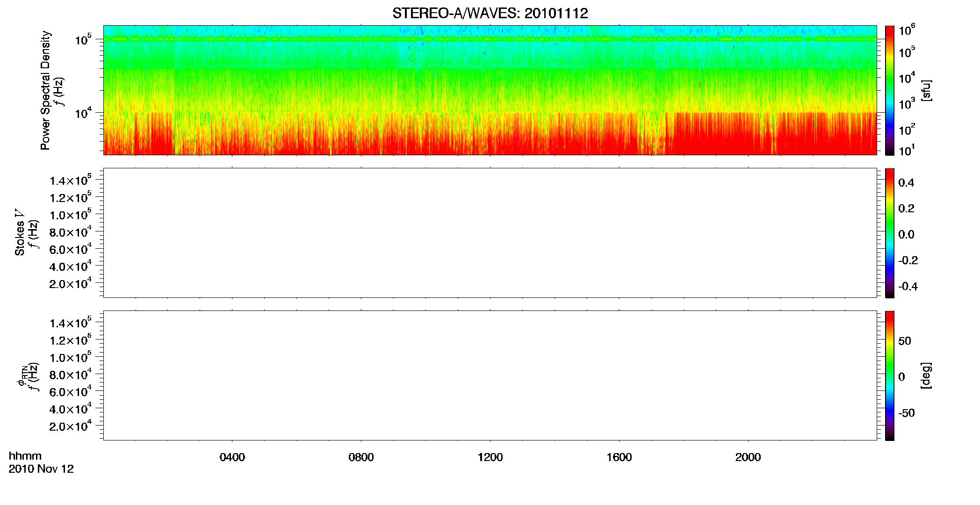This screenshot has height=505, width=980.
Task: Click the [deg] unit label
Action: click(926, 375)
